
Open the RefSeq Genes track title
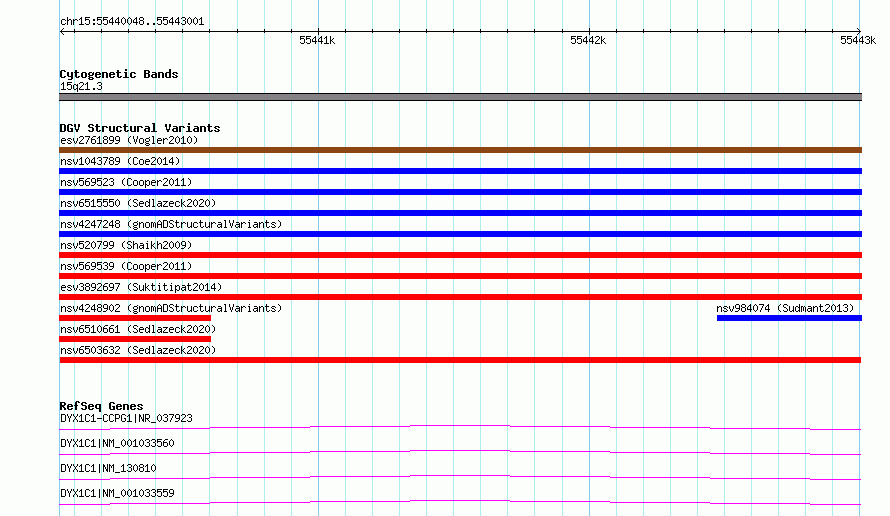click(101, 406)
